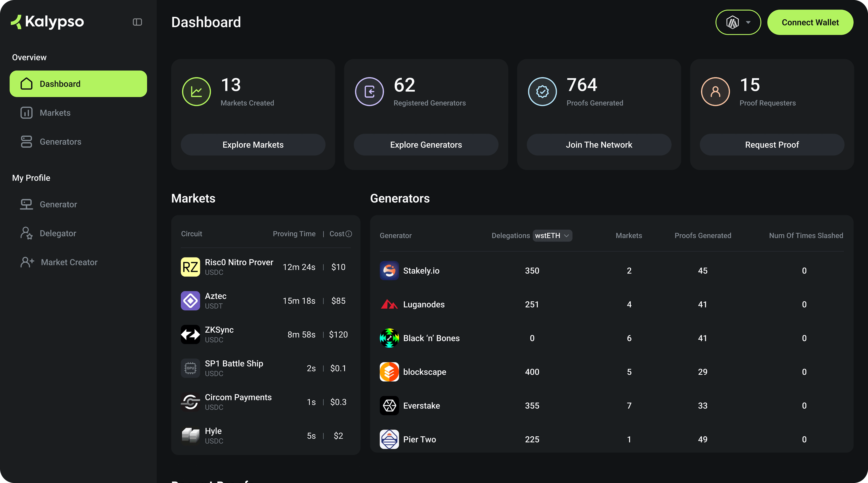
Task: Click the Generator monitor icon under My Profile
Action: [27, 204]
